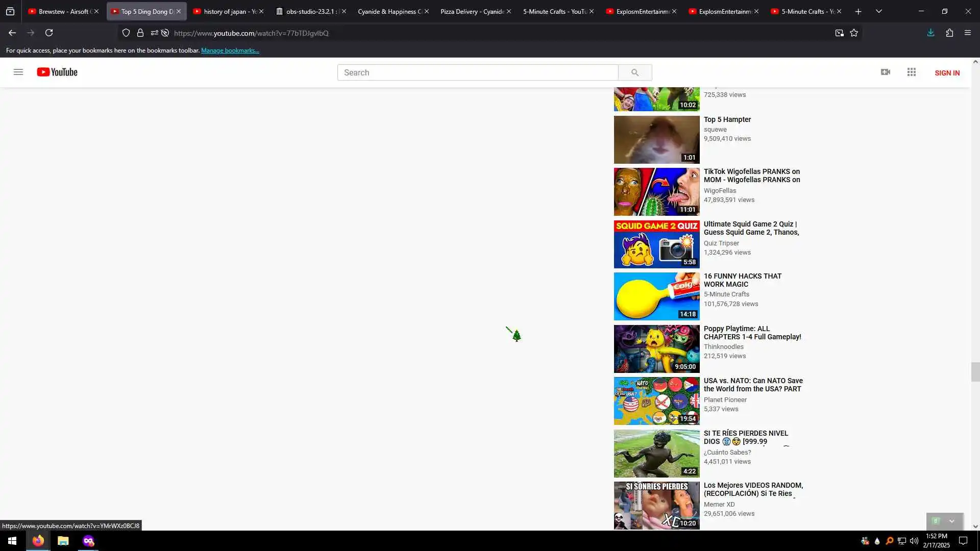Bookmark this page with the star icon
This screenshot has height=551, width=980.
click(x=854, y=33)
